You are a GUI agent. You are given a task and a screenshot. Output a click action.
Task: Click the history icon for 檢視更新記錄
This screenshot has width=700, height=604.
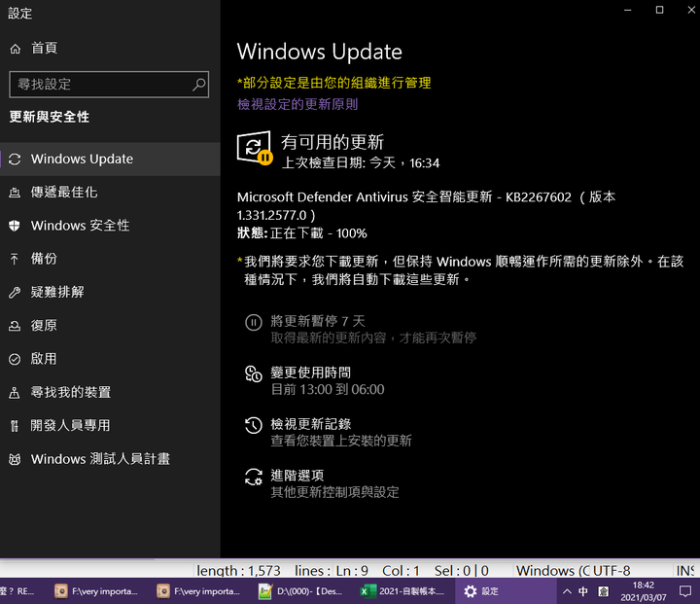pyautogui.click(x=254, y=425)
